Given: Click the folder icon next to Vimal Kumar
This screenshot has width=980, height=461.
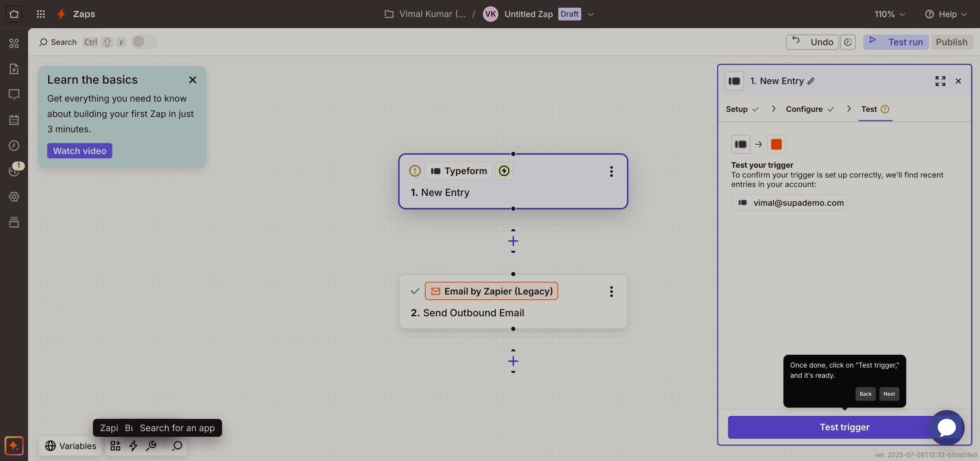Looking at the screenshot, I should pos(389,14).
